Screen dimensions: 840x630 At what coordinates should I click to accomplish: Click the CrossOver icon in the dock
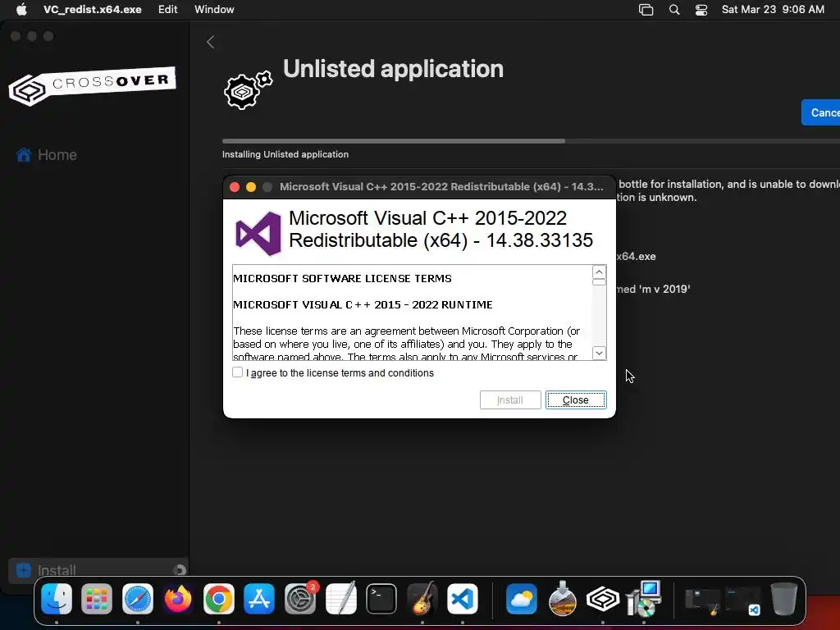point(603,599)
